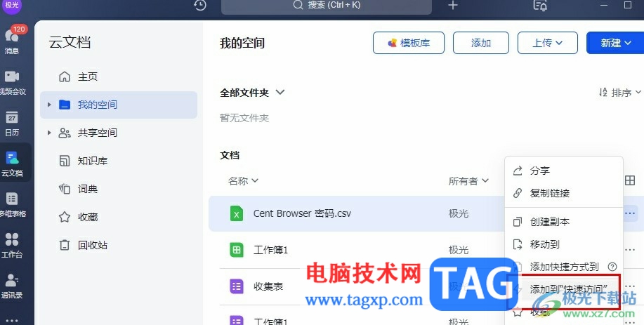Click 主页 home icon
This screenshot has width=644, height=325.
pyautogui.click(x=65, y=77)
